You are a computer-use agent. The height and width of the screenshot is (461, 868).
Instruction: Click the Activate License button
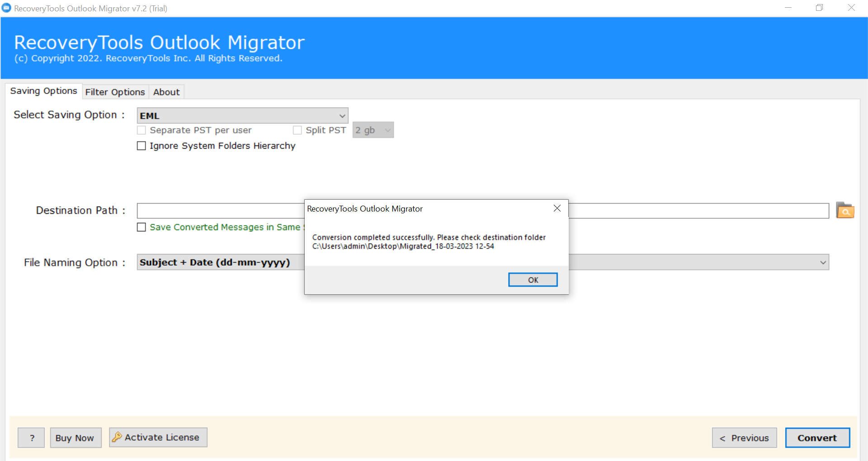(x=158, y=437)
